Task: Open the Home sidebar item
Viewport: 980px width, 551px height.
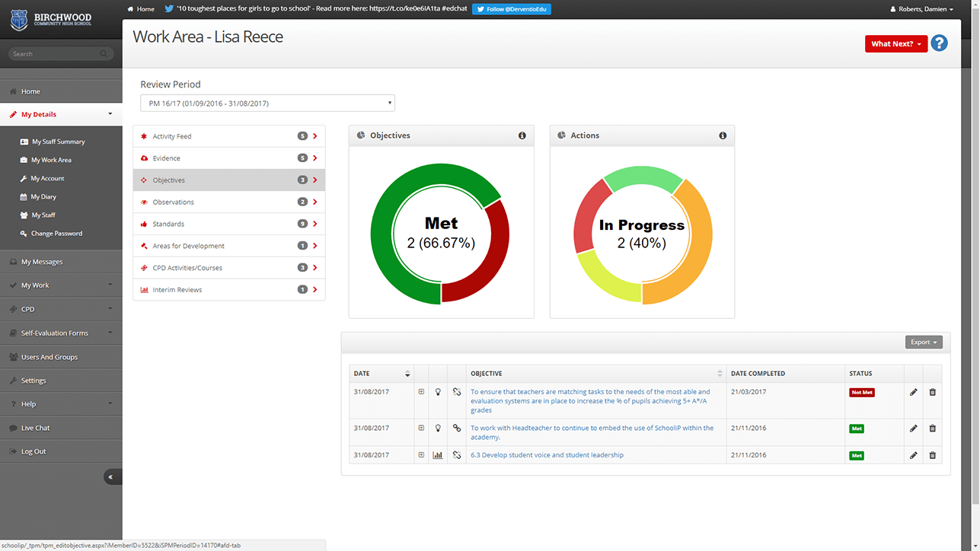Action: [61, 91]
